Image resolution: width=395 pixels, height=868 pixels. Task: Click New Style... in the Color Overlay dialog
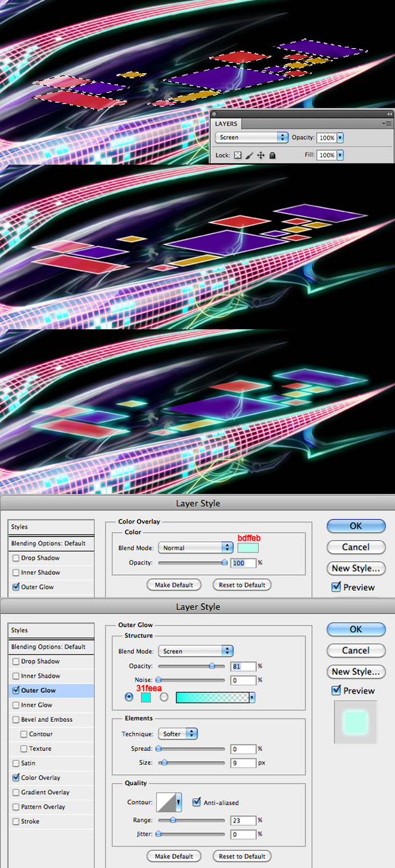pos(355,568)
